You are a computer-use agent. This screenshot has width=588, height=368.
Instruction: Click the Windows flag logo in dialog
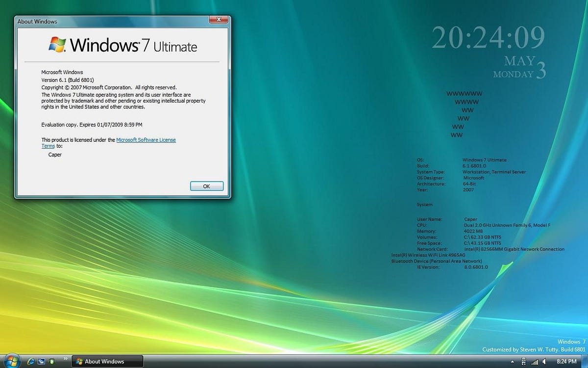tap(57, 44)
